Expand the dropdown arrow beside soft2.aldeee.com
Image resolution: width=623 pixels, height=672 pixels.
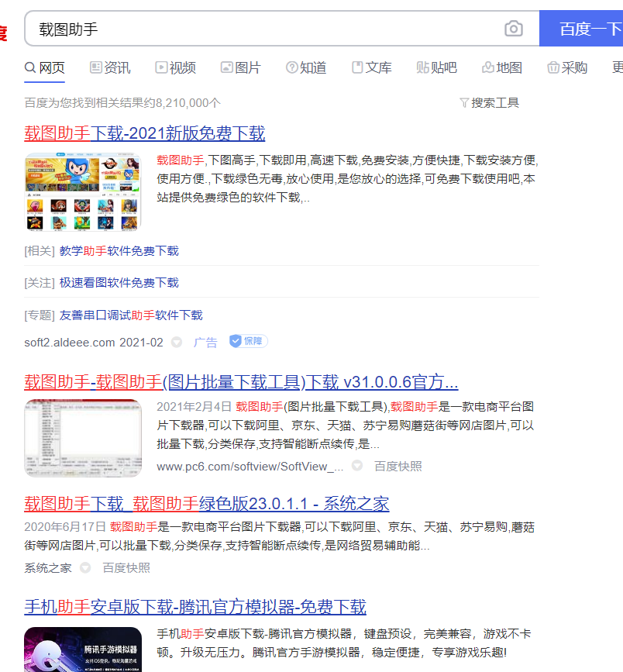point(177,342)
